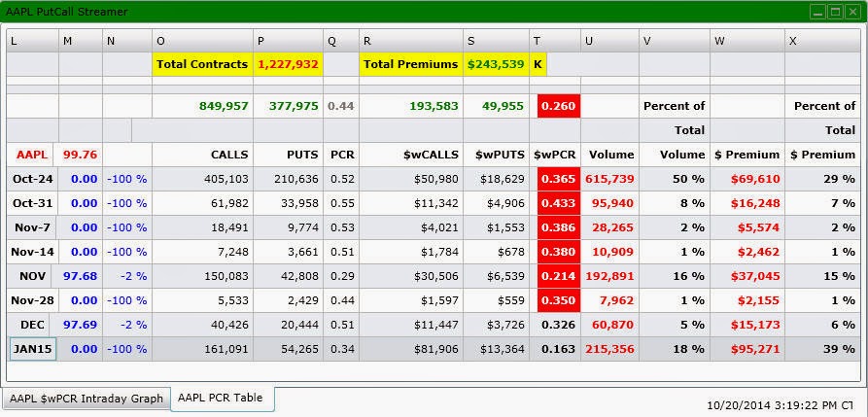Select the Total Premiums label cell

411,64
